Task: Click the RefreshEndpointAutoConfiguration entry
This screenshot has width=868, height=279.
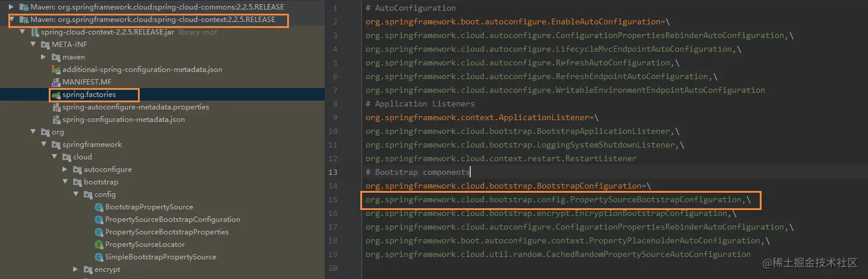Action: (542, 77)
